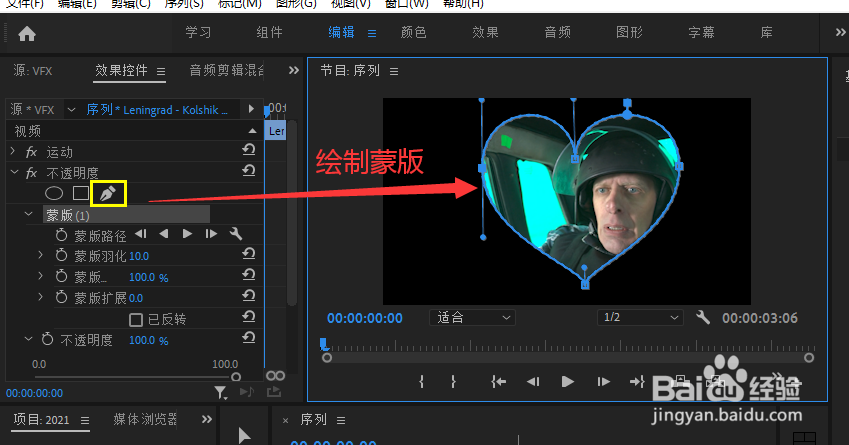Step forward one frame

tap(603, 382)
